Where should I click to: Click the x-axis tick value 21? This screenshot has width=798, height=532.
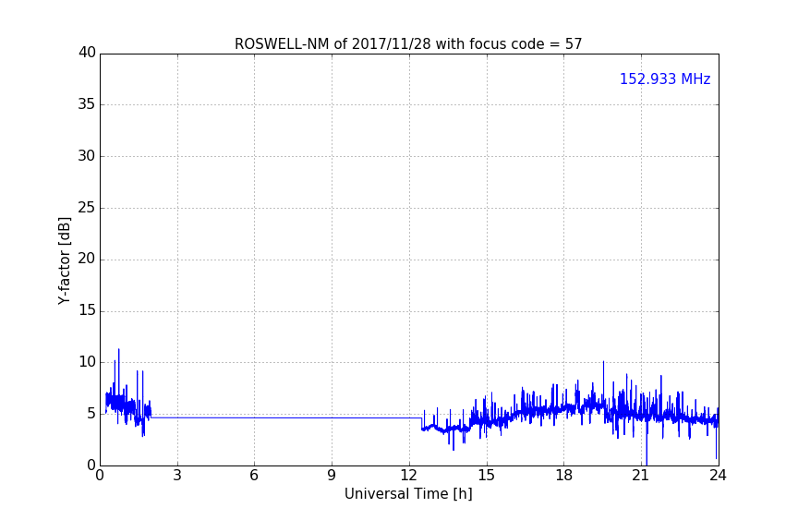(x=641, y=476)
